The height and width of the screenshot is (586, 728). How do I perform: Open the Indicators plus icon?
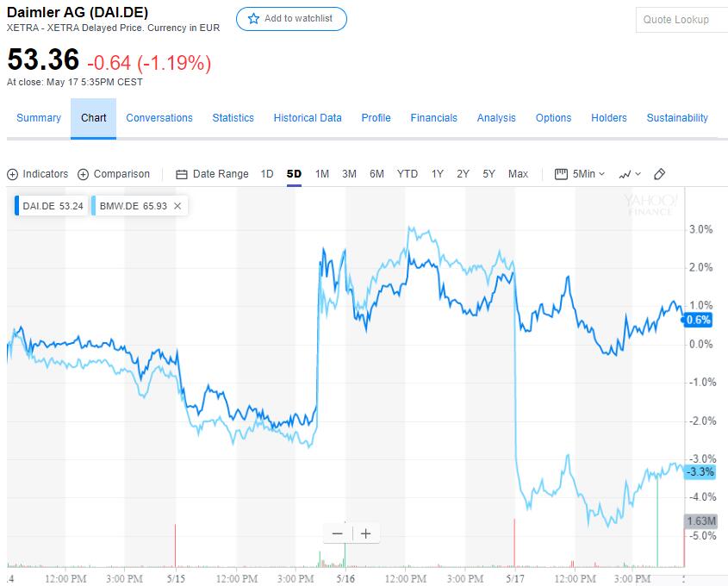click(x=13, y=174)
